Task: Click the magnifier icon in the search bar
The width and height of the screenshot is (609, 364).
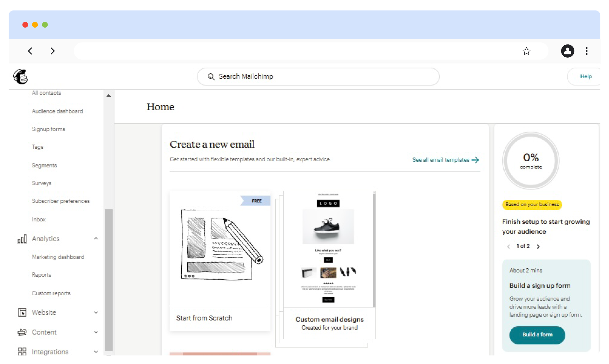Action: click(211, 76)
